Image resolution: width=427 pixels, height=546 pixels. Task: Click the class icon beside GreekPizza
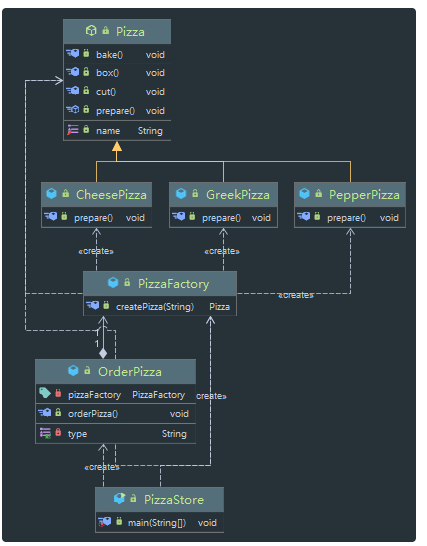pyautogui.click(x=181, y=194)
